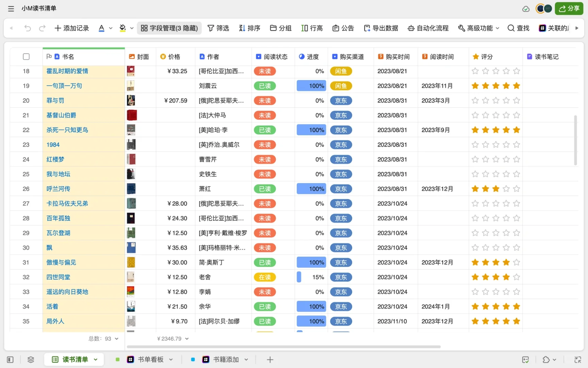Switch to the 书籍添加 tab
Image resolution: width=588 pixels, height=368 pixels.
click(x=225, y=359)
